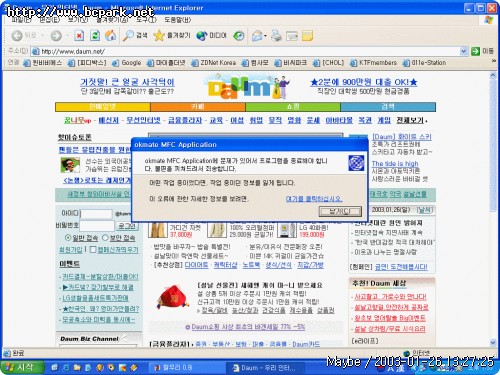Screen dimensions: 500x375
Task: Open the Start (시작) button
Action: pos(22,367)
